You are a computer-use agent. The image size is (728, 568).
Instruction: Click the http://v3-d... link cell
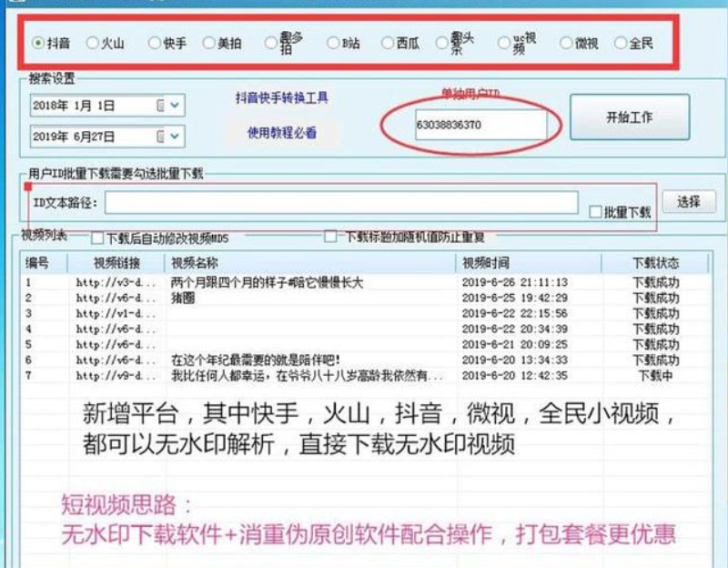tap(116, 282)
